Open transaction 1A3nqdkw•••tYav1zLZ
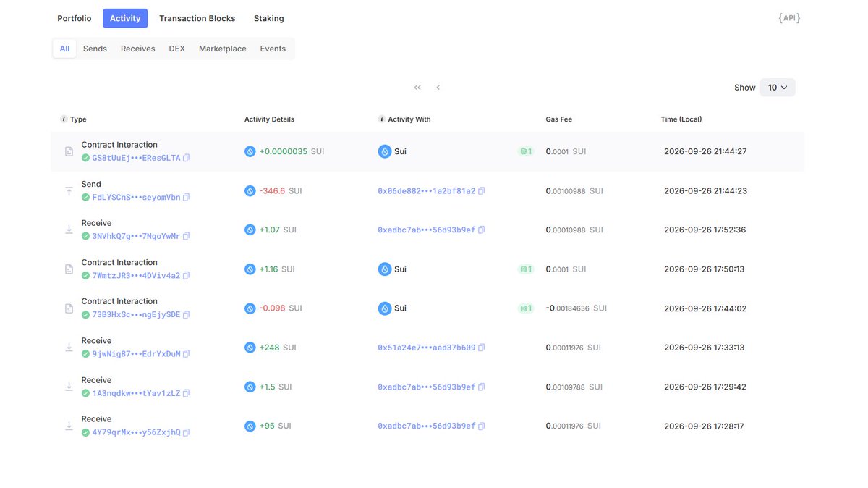868x488 pixels. (136, 393)
